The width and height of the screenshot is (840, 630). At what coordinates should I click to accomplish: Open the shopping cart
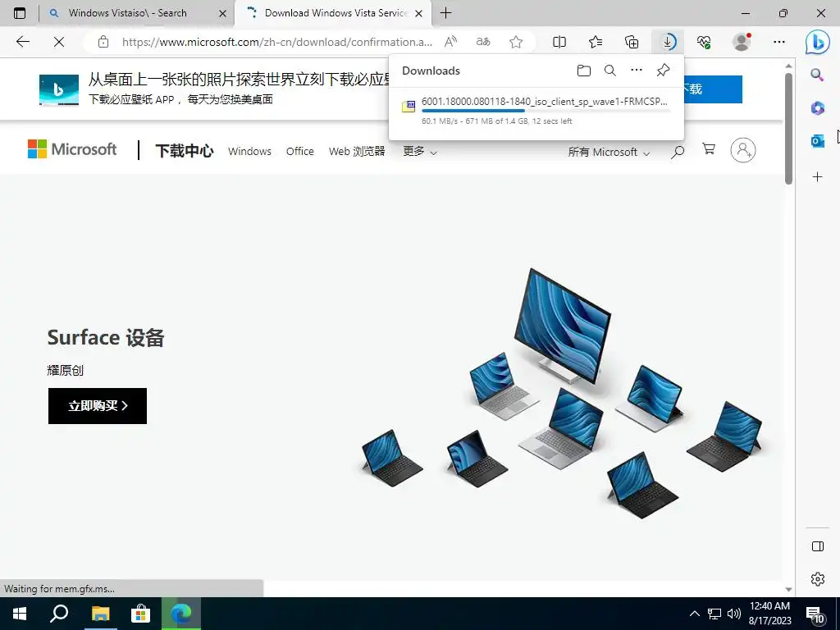coord(709,149)
